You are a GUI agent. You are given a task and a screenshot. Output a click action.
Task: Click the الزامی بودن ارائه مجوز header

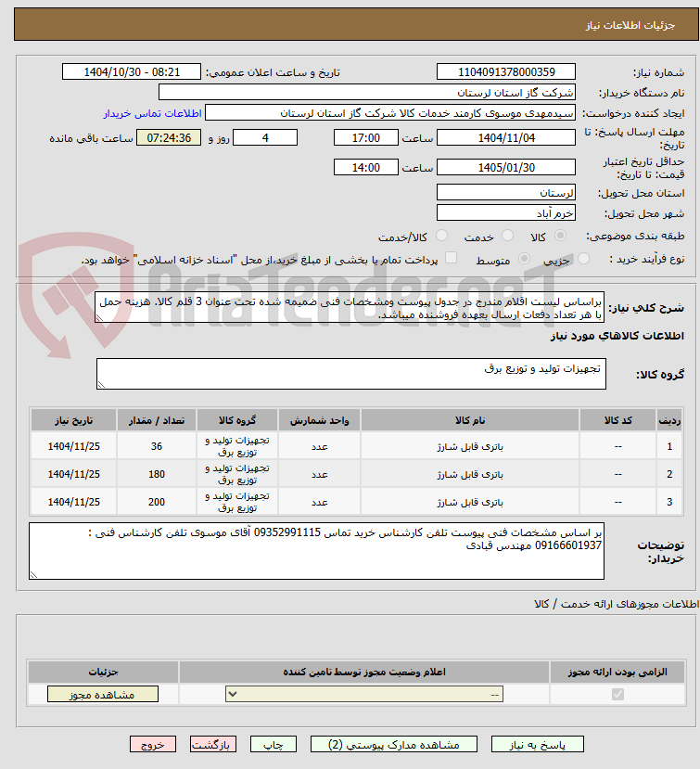[x=617, y=672]
